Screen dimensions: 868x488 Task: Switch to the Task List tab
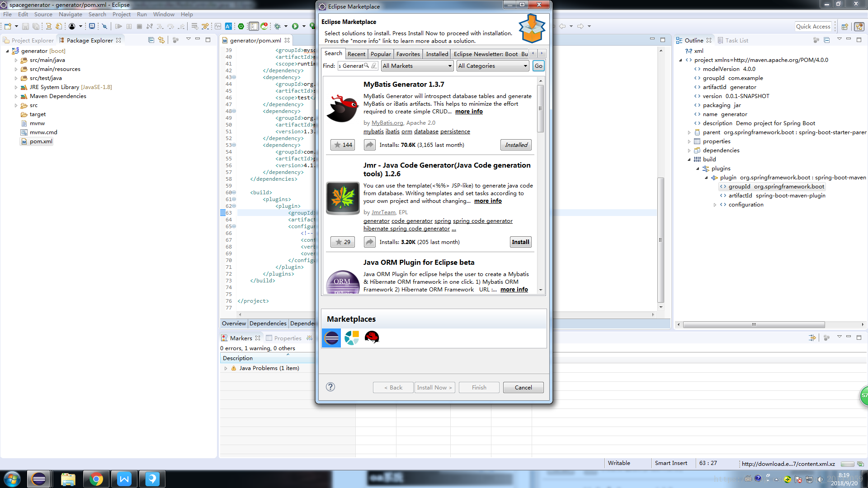(x=732, y=40)
